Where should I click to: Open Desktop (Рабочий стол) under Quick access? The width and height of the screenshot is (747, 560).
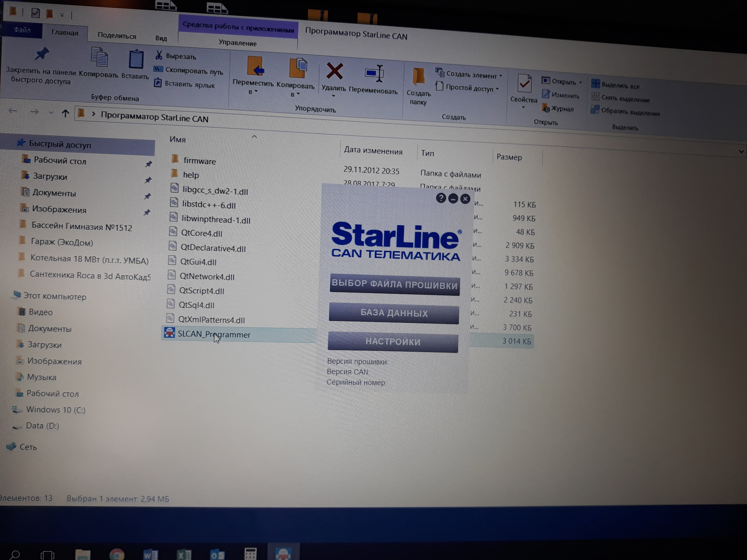(60, 161)
